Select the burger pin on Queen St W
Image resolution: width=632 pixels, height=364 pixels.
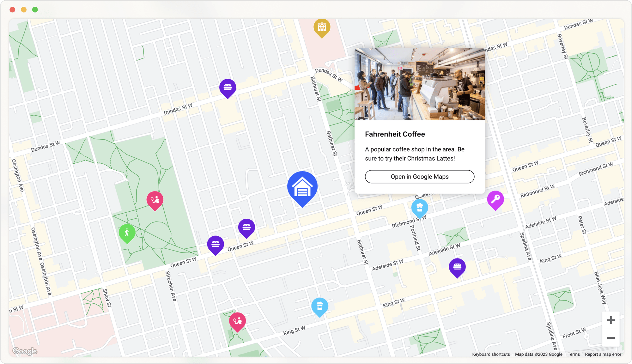216,243
